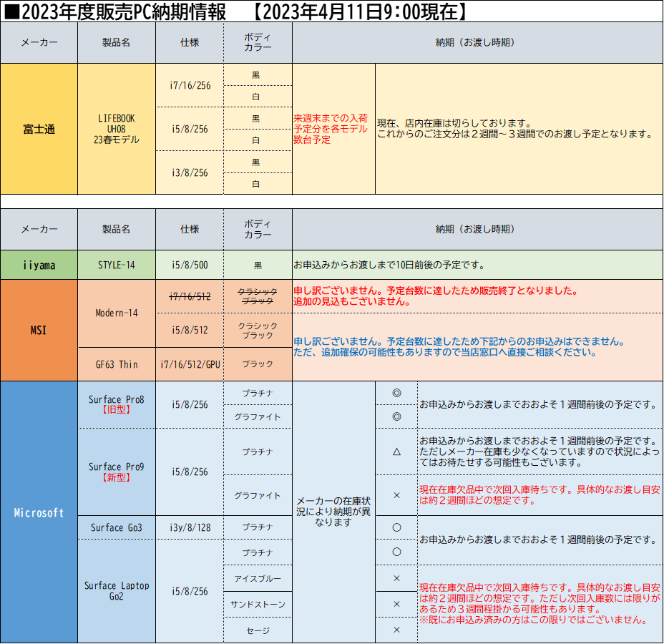The height and width of the screenshot is (644, 664).
Task: Select the ブラック color cell for GF63 Thin
Action: 258,364
